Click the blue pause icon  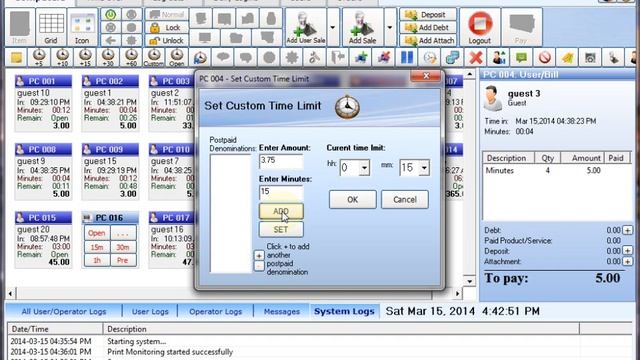coord(407,58)
